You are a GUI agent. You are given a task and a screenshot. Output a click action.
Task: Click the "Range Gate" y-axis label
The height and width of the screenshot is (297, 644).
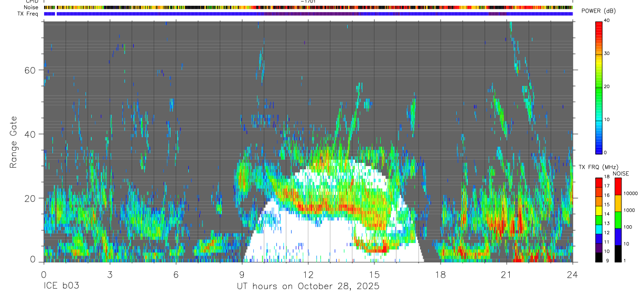pyautogui.click(x=14, y=142)
